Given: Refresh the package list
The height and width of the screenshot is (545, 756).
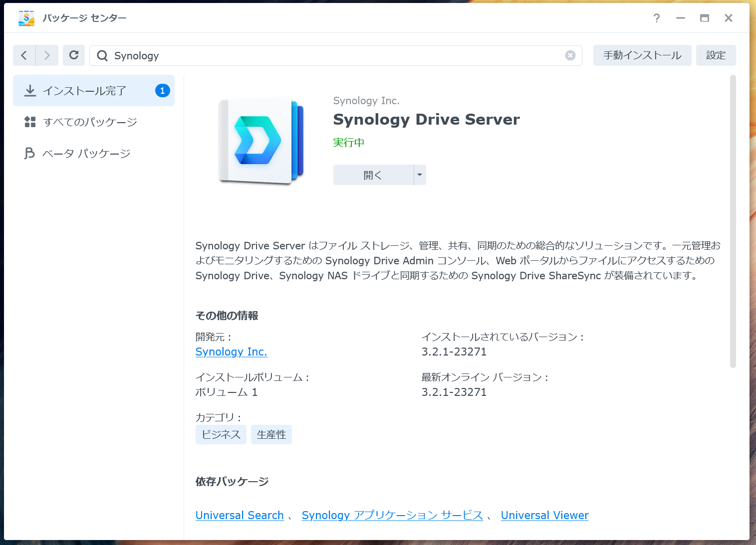Looking at the screenshot, I should point(73,55).
